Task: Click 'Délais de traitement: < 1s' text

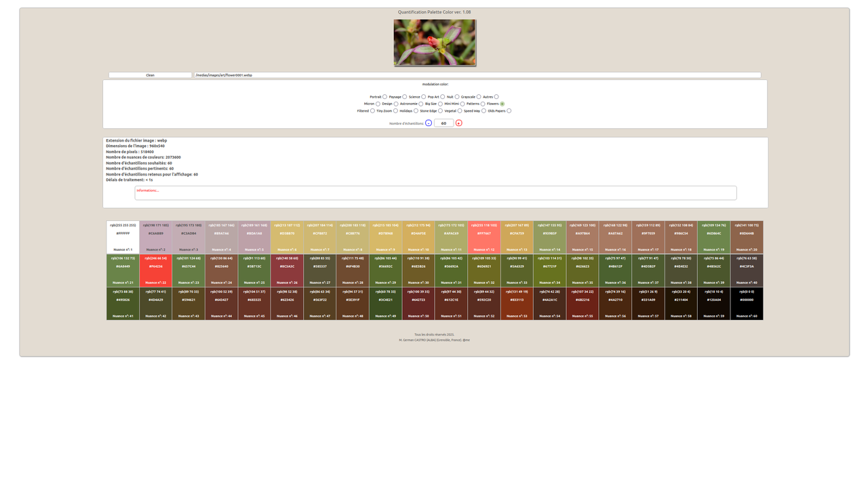Action: tap(130, 180)
